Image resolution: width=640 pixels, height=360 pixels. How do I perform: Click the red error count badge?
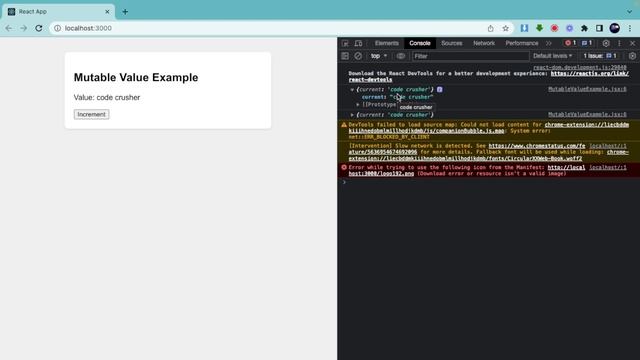pyautogui.click(x=570, y=43)
